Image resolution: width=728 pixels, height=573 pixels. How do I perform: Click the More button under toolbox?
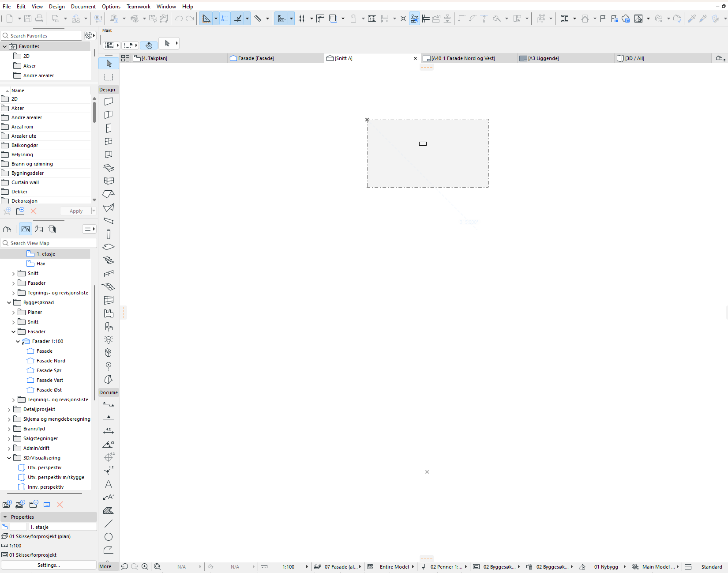point(105,566)
